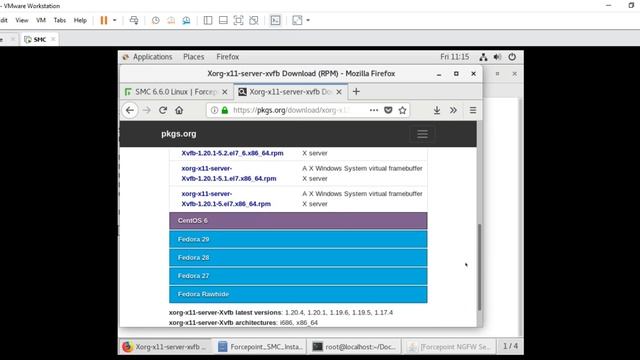
Task: Open the snapshot manager icon
Action: click(186, 20)
